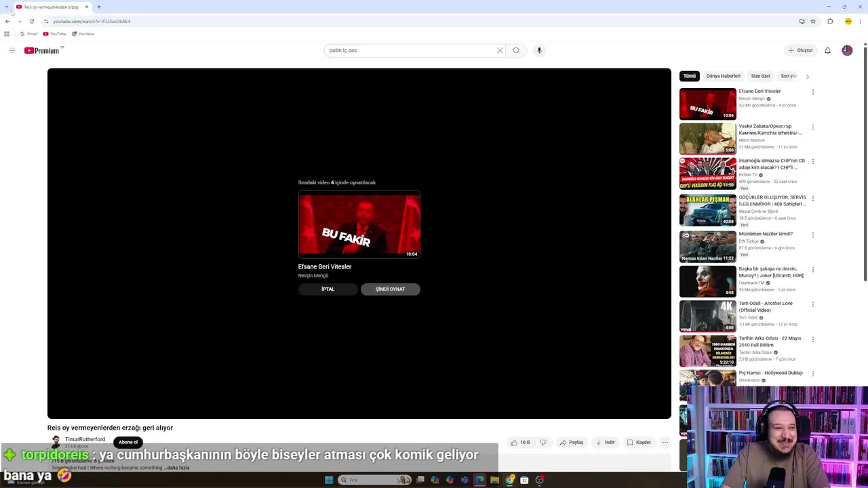Open Nevşin Mengü channel under next video

coord(313,276)
